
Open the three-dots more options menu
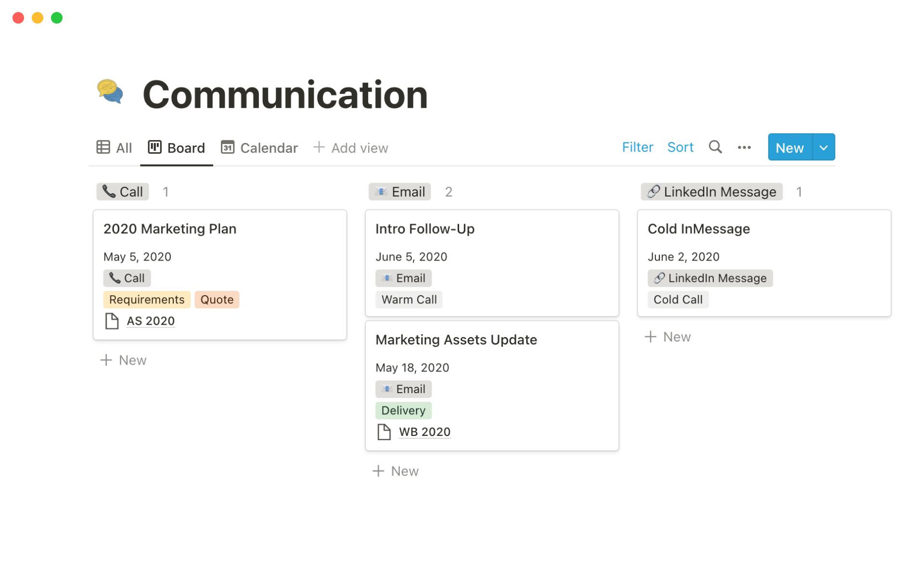pyautogui.click(x=744, y=147)
